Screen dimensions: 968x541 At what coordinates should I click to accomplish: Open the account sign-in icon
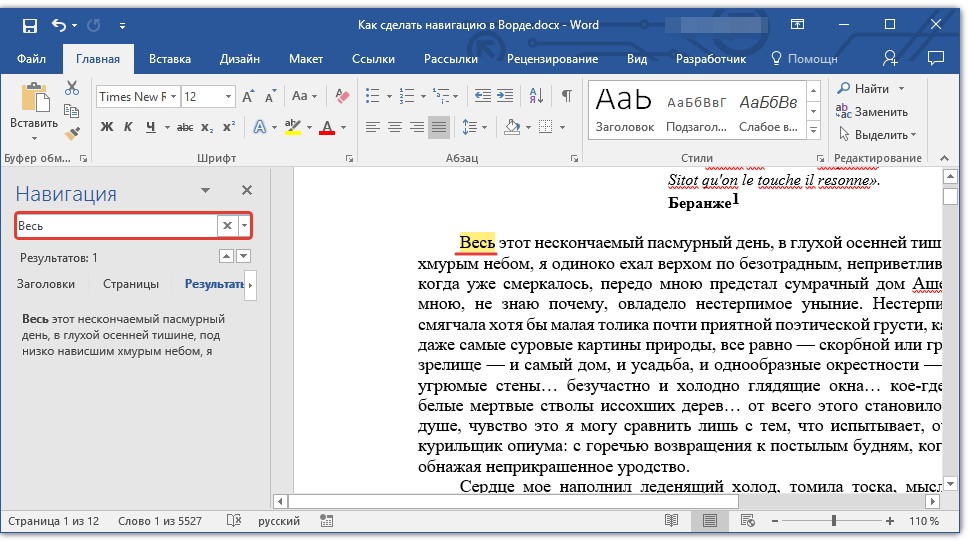[890, 58]
